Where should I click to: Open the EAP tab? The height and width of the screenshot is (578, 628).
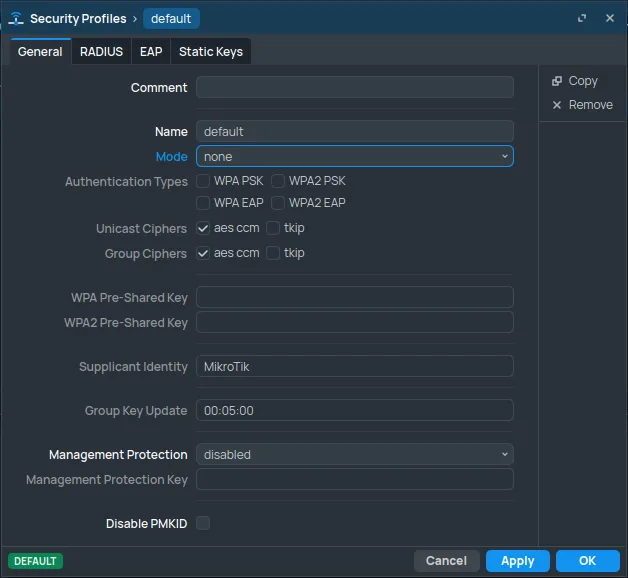(151, 52)
